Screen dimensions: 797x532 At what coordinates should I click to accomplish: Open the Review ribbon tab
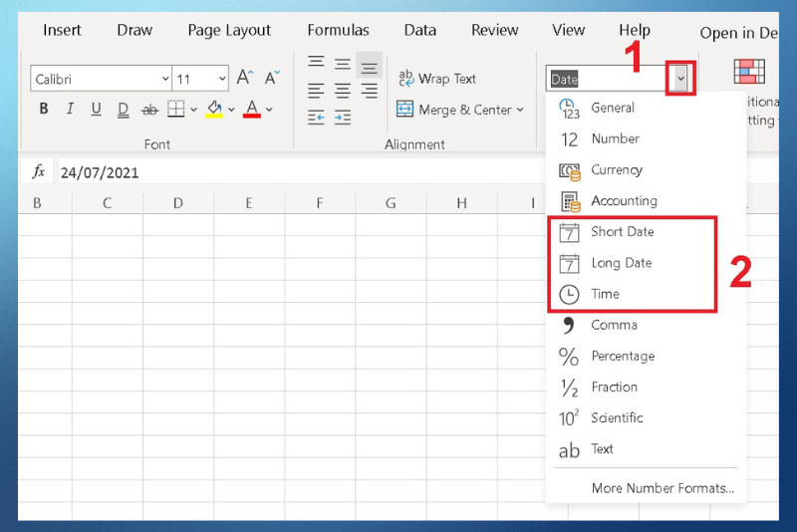click(x=494, y=30)
